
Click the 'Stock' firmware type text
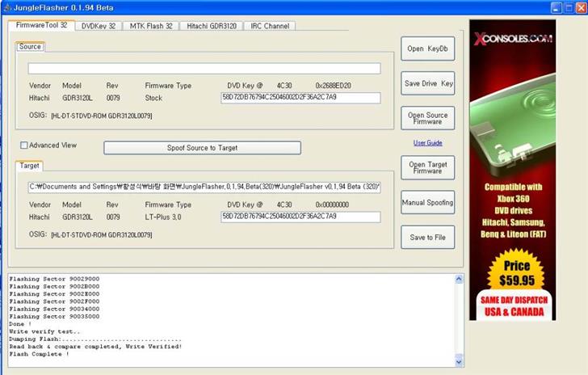point(153,98)
